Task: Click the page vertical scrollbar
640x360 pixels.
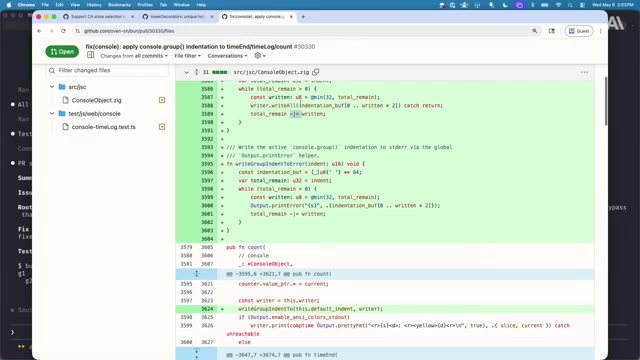Action: (x=606, y=101)
